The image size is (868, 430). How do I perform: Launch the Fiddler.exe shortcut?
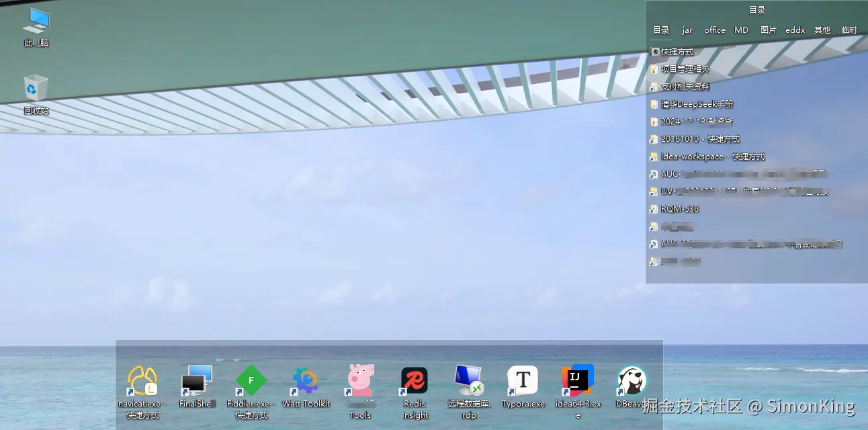coord(251,392)
